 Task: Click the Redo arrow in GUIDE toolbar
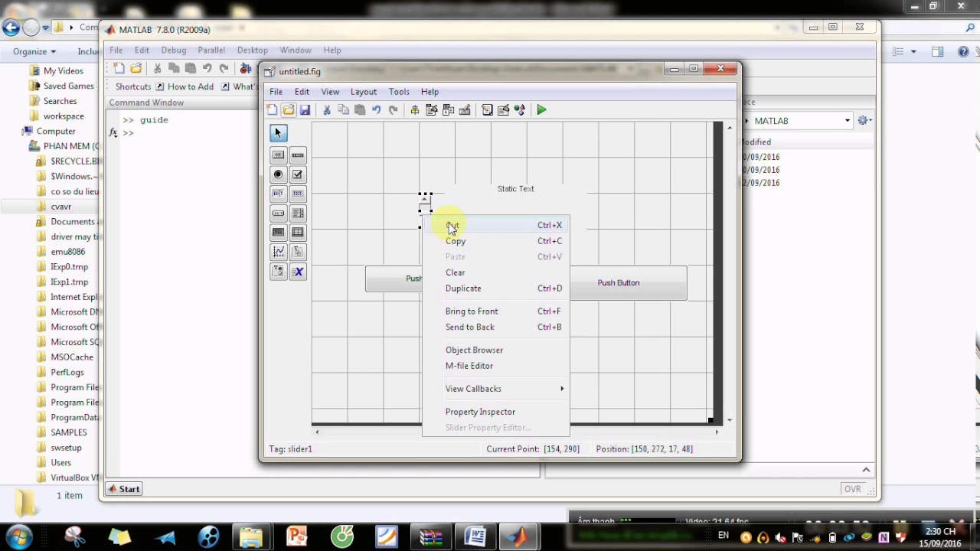(394, 110)
